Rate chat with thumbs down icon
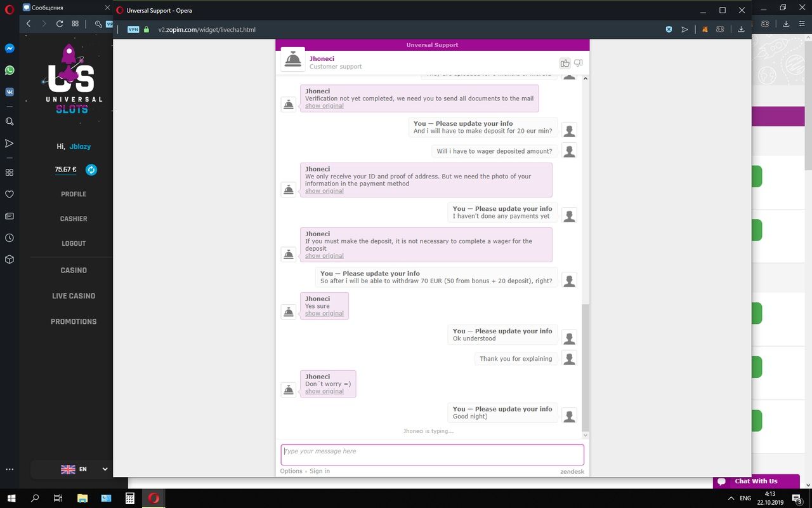 pos(578,63)
